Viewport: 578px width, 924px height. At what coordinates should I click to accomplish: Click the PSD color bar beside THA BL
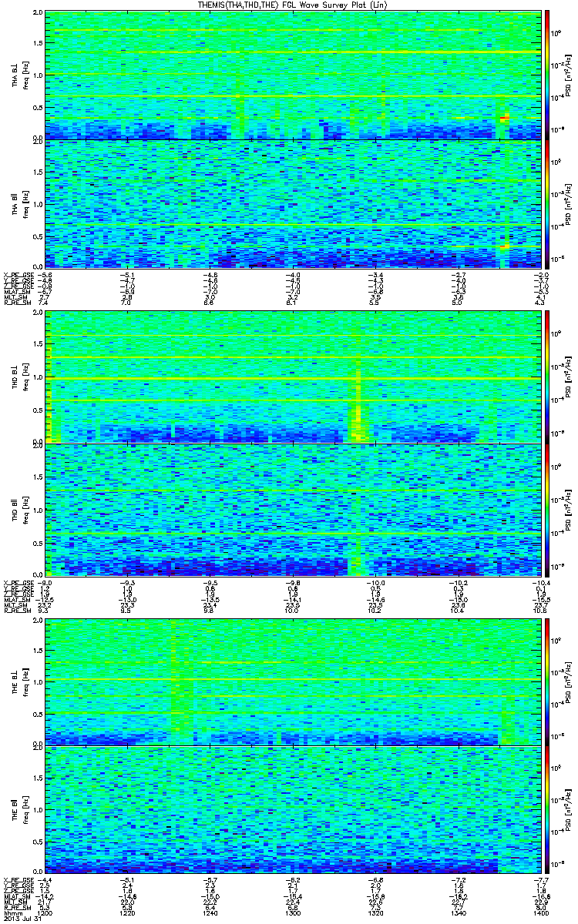547,75
